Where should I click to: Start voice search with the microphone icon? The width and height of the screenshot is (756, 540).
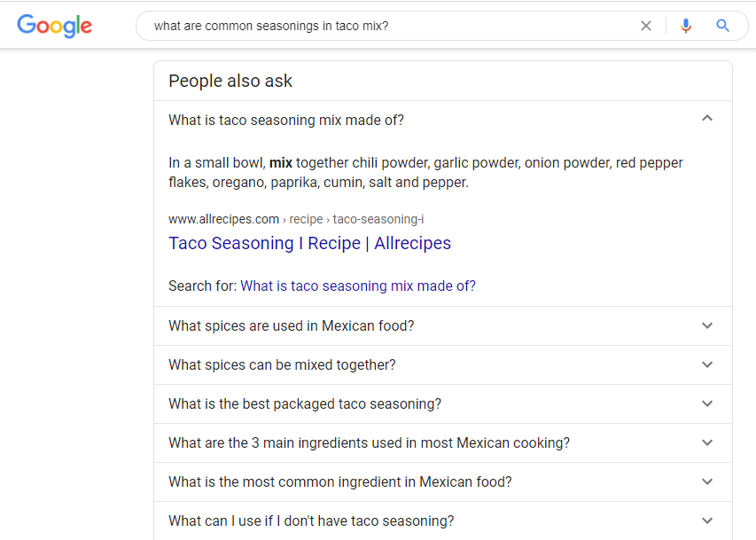point(685,26)
